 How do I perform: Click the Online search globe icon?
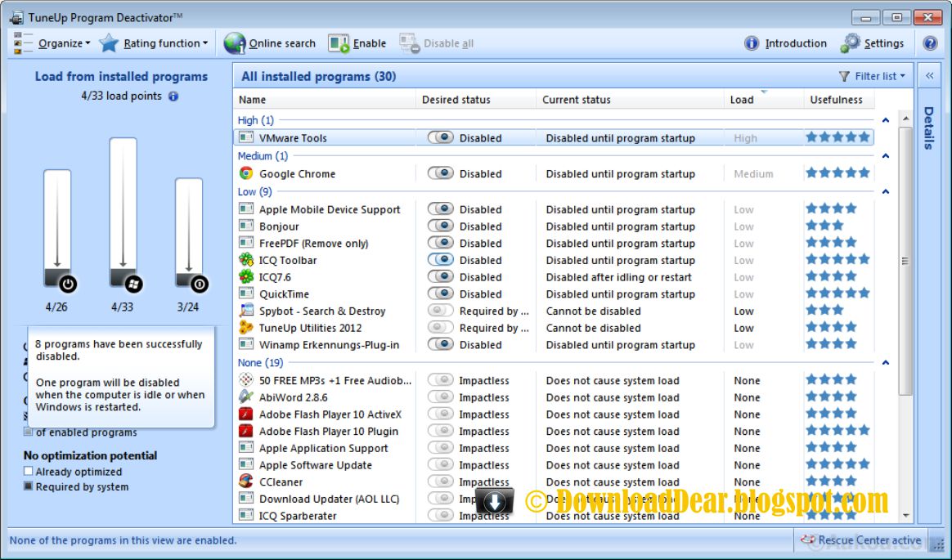235,43
